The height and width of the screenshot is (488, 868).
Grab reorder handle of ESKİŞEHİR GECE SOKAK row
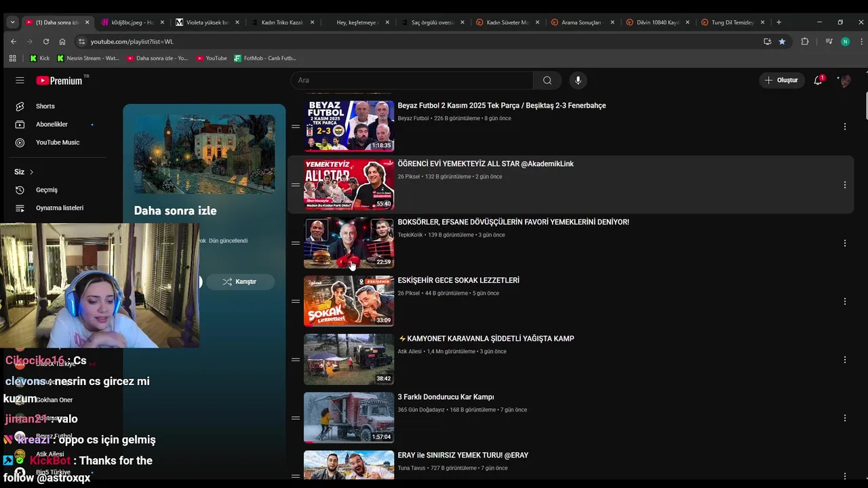click(296, 302)
